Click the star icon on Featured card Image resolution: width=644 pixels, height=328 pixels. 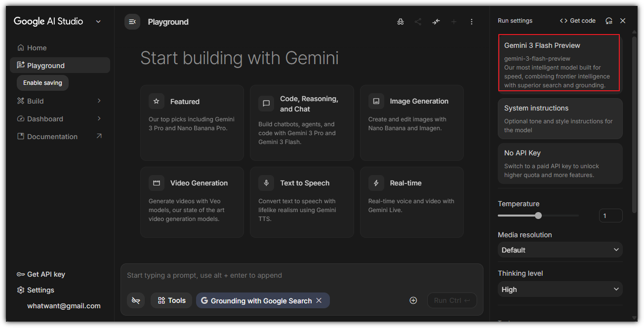[157, 101]
